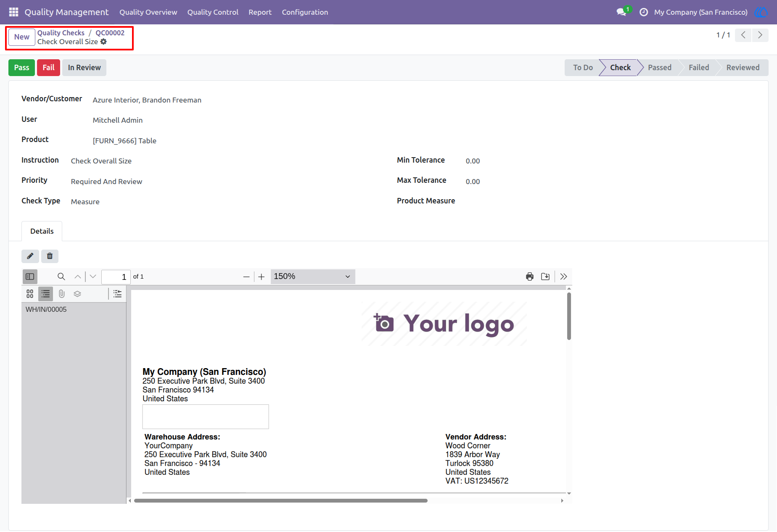Viewport: 777px width, 532px height.
Task: Open the 150% zoom level dropdown
Action: (x=313, y=277)
